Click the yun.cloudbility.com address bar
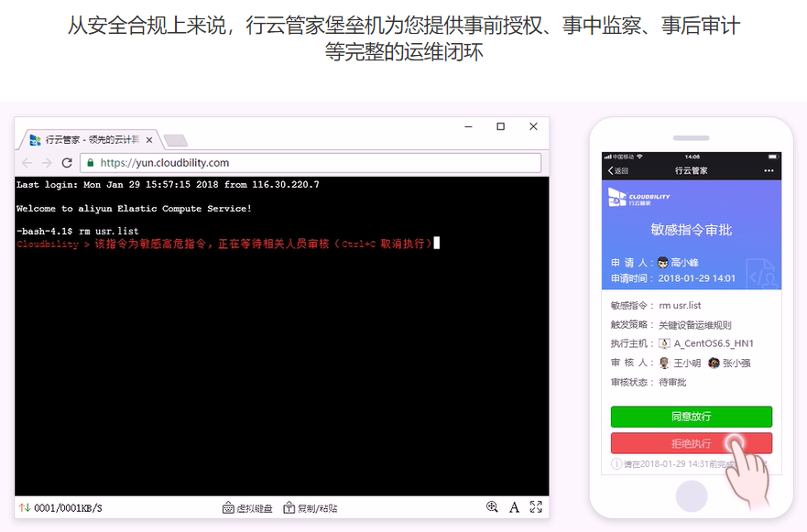Viewport: 807px width, 532px height. pyautogui.click(x=311, y=163)
